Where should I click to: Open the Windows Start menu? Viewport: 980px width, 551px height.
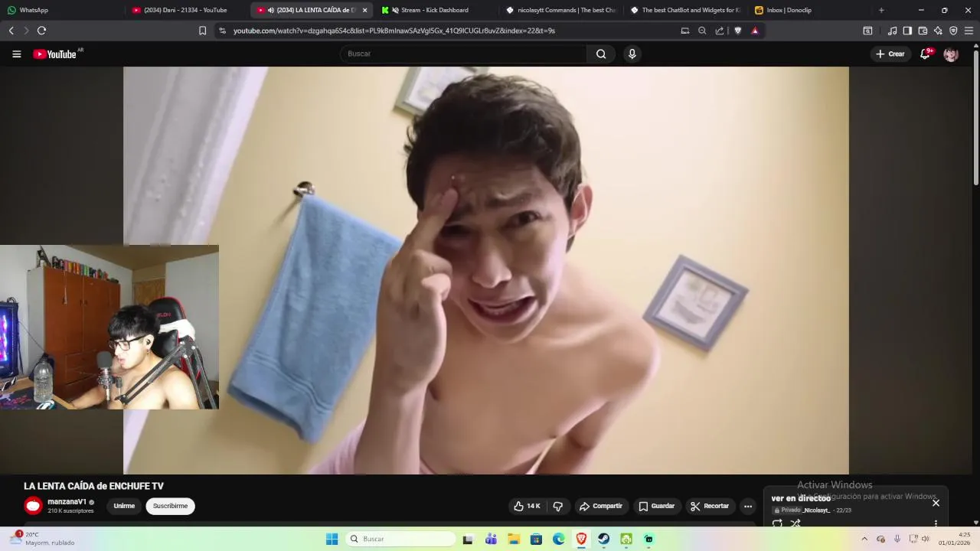(x=332, y=539)
